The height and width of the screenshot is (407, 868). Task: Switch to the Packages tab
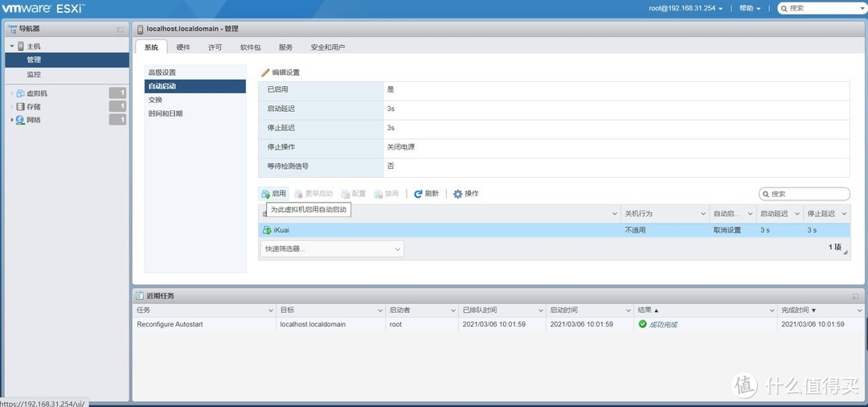coord(250,47)
